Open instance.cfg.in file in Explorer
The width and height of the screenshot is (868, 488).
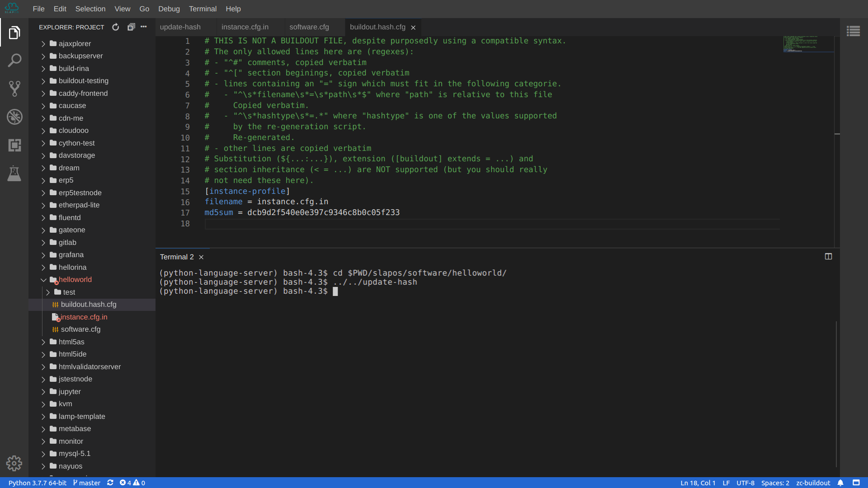[92, 317]
